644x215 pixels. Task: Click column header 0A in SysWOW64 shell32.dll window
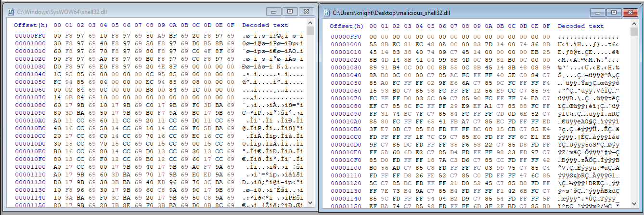pos(173,25)
